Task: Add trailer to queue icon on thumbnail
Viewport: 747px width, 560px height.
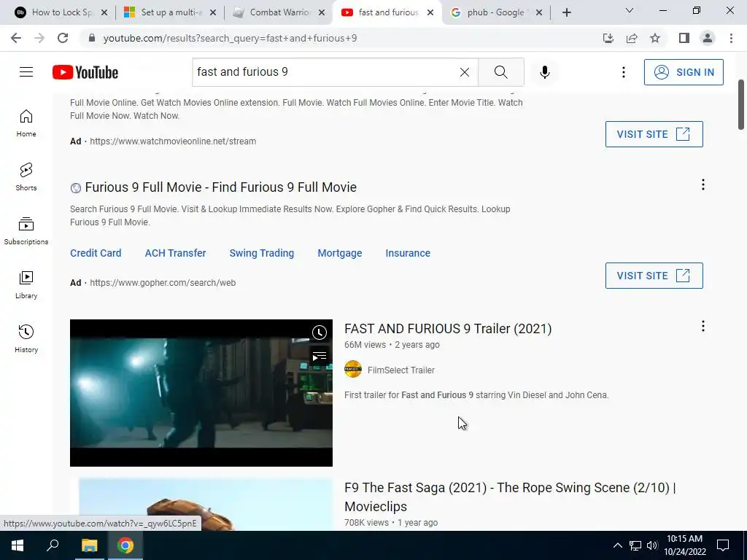Action: click(320, 356)
